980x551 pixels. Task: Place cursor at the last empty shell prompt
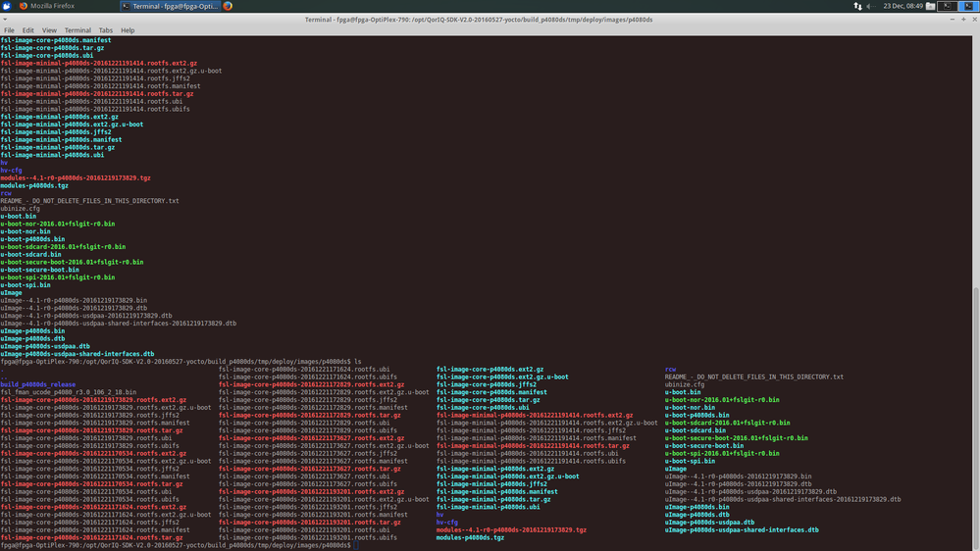pos(356,545)
